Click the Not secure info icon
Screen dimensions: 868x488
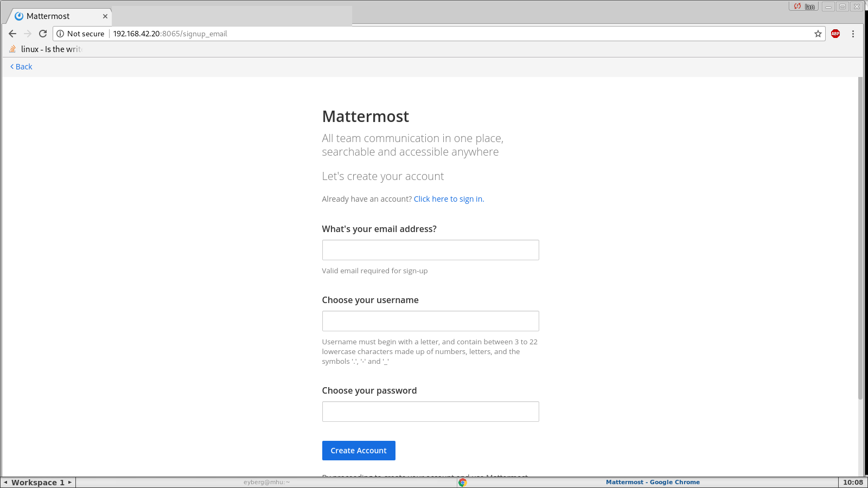pyautogui.click(x=60, y=34)
